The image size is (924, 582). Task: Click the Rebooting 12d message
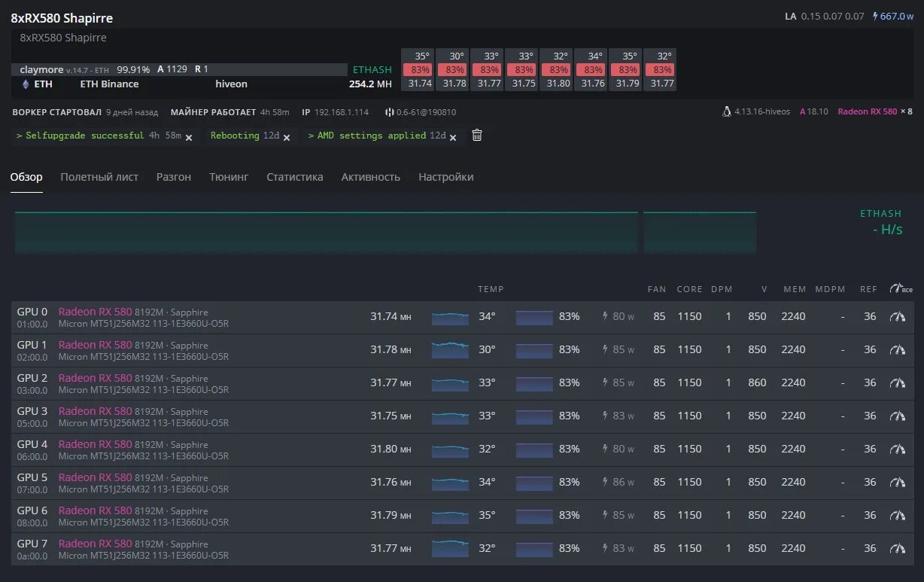click(x=245, y=136)
